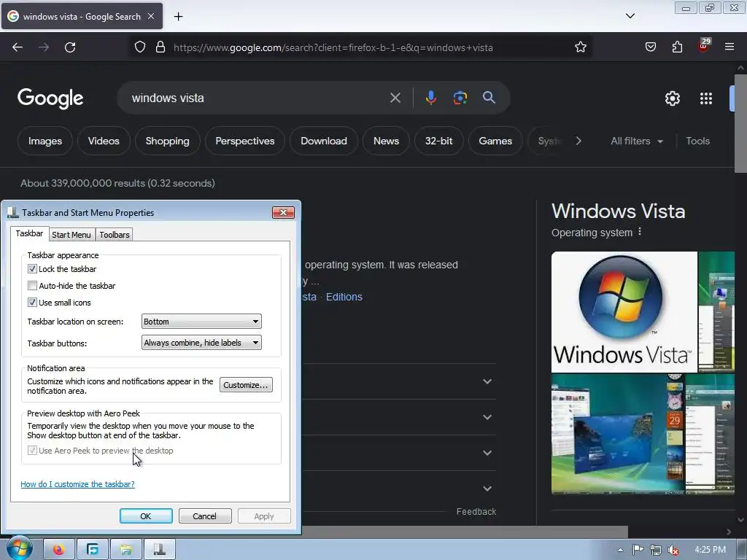
Task: Filter results by Videos
Action: [x=104, y=141]
